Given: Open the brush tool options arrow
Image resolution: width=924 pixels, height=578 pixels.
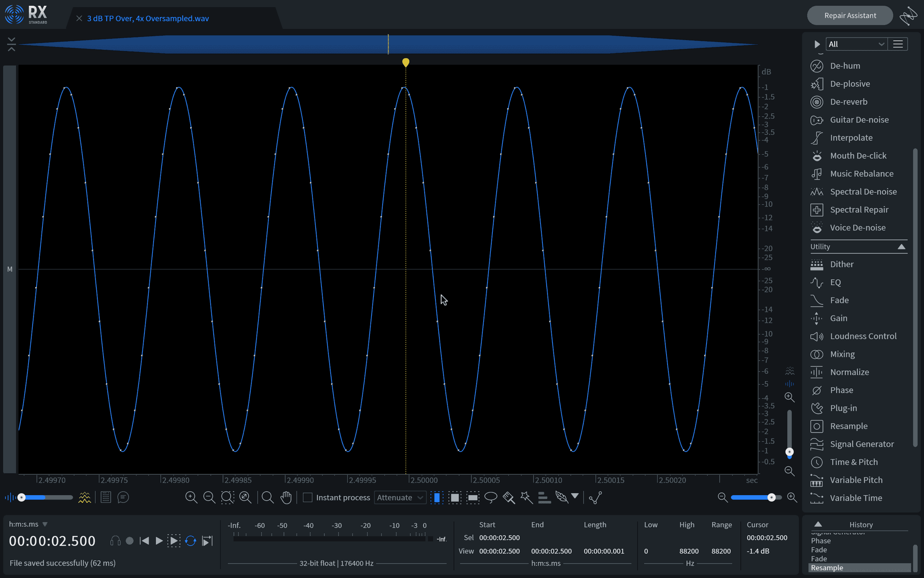Looking at the screenshot, I should [575, 496].
